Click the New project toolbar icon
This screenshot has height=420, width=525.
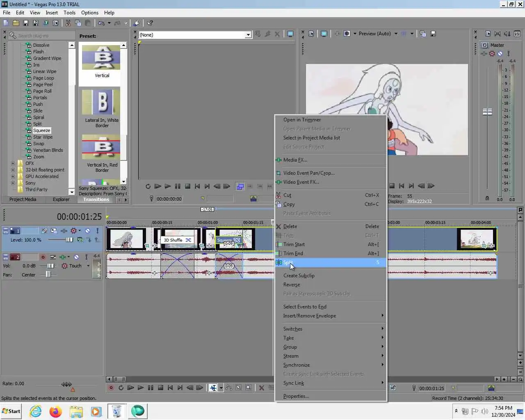point(6,23)
